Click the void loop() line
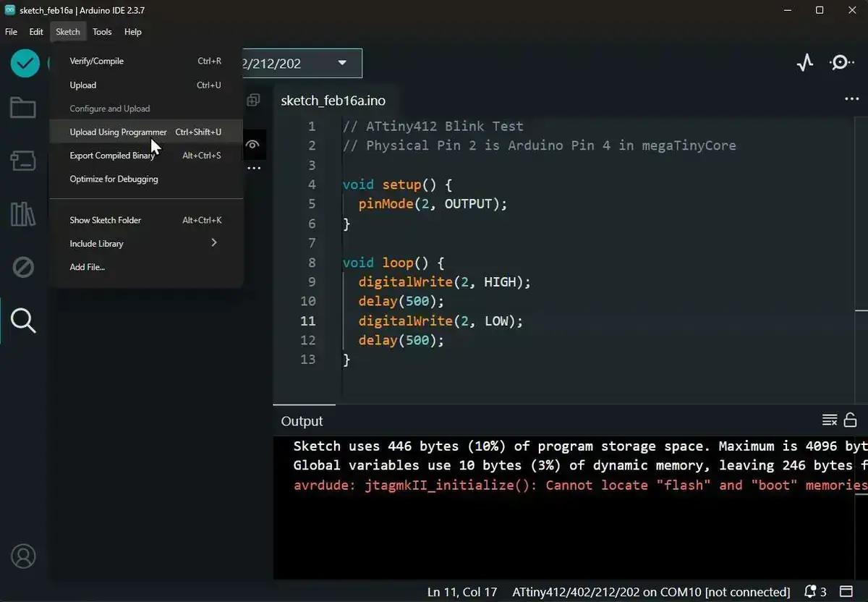Viewport: 868px width, 602px height. (393, 263)
